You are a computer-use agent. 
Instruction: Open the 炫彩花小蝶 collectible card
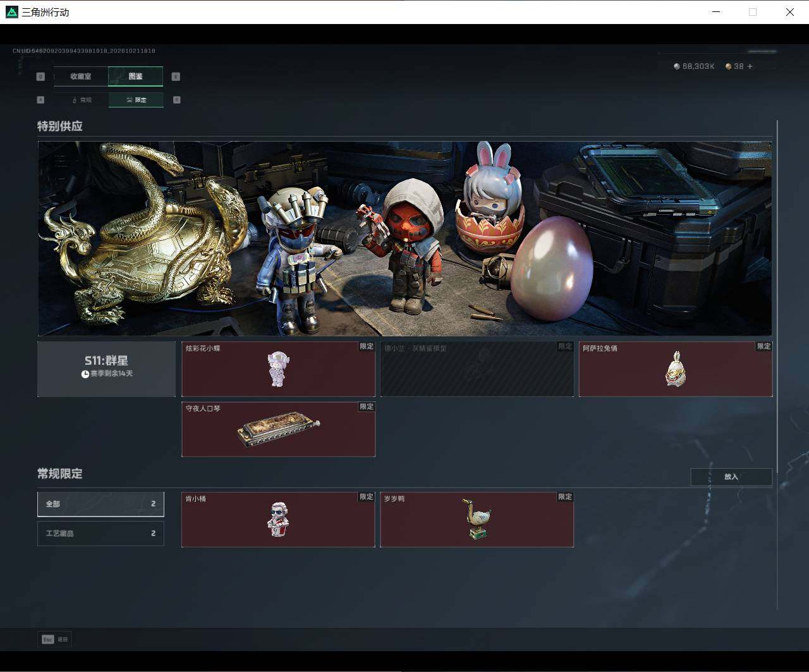click(278, 369)
